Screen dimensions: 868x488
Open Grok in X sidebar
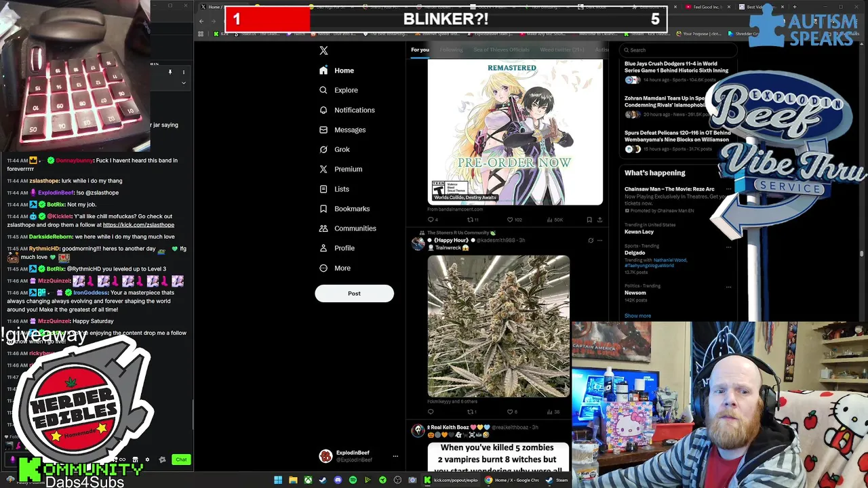[x=334, y=149]
